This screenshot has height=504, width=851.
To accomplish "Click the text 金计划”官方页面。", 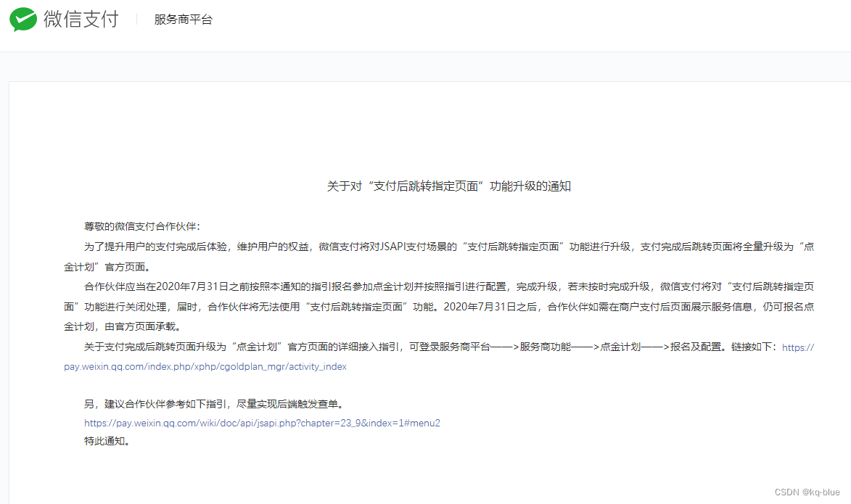I will tap(107, 267).
